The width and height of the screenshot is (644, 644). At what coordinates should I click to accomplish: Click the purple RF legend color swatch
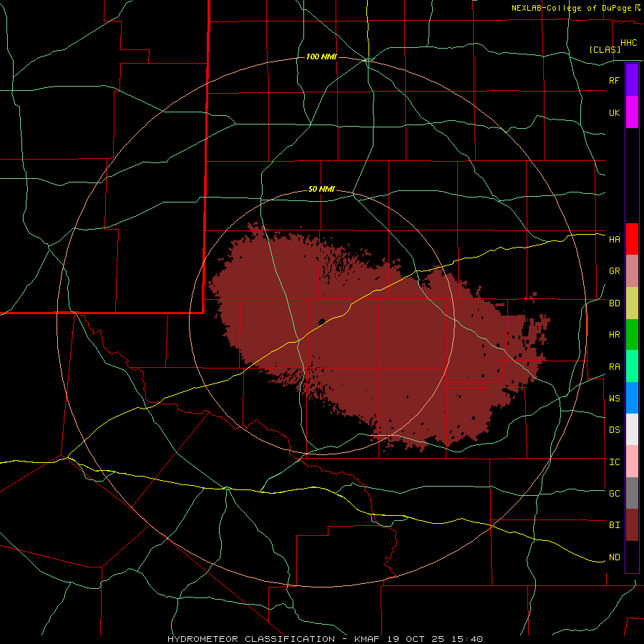point(632,80)
